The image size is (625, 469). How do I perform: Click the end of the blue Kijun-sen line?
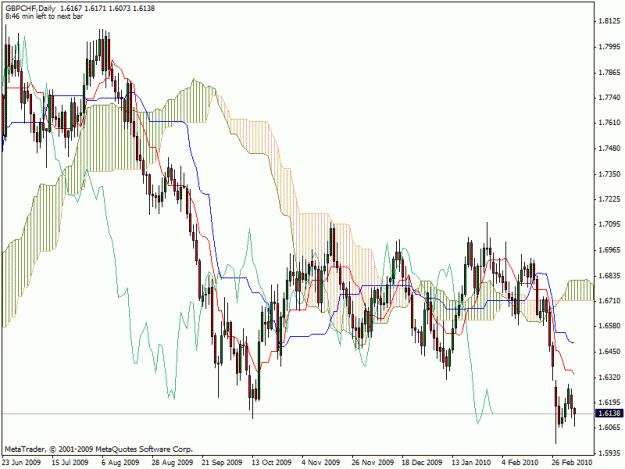coord(573,342)
